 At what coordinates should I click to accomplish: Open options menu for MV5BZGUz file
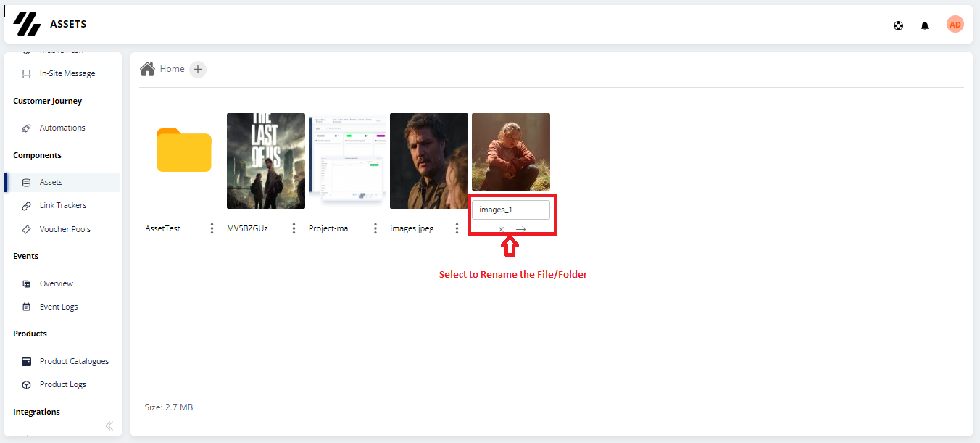pos(294,228)
